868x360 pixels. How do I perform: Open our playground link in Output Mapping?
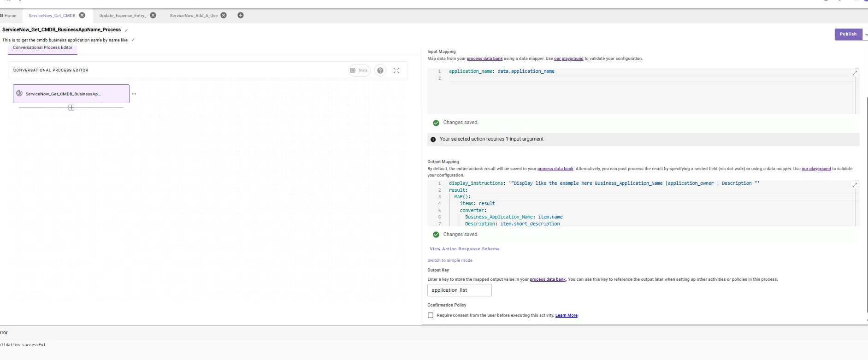click(816, 169)
